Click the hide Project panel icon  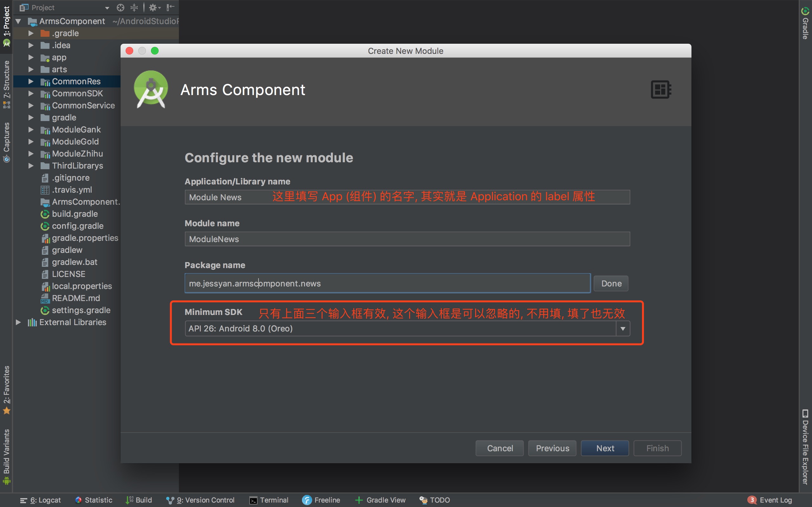tap(170, 7)
